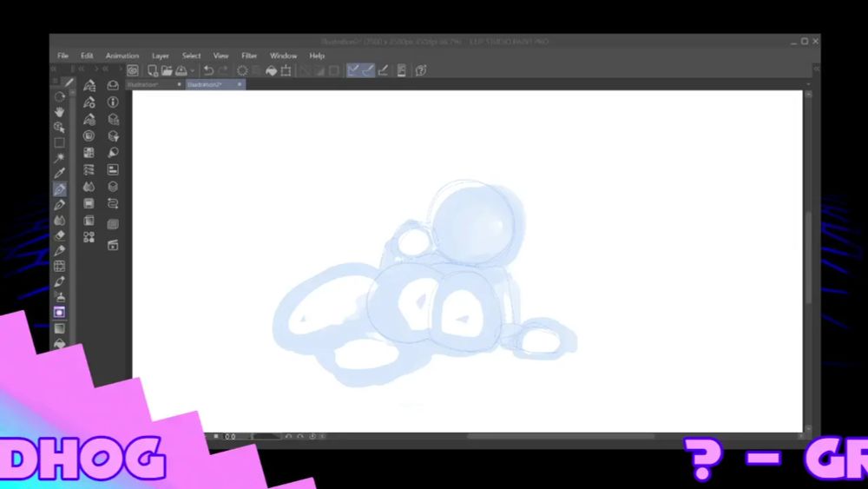This screenshot has height=489, width=868.
Task: Open the Edit menu
Action: click(x=87, y=56)
